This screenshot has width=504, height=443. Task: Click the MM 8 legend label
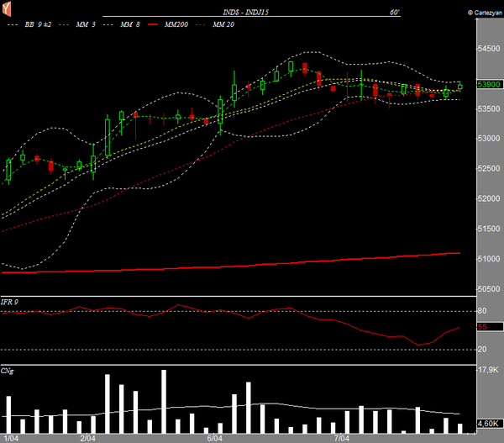pyautogui.click(x=131, y=26)
